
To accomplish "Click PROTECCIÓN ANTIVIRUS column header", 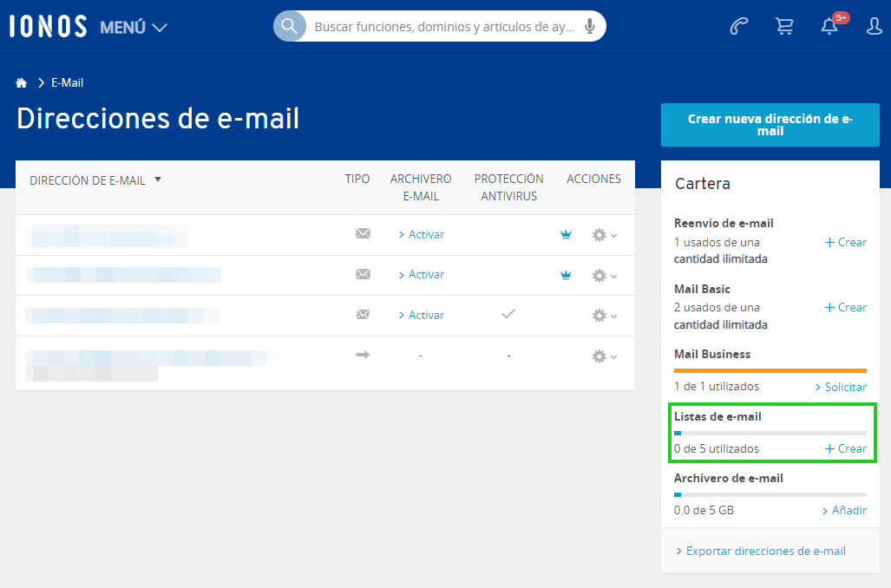I will (x=508, y=187).
